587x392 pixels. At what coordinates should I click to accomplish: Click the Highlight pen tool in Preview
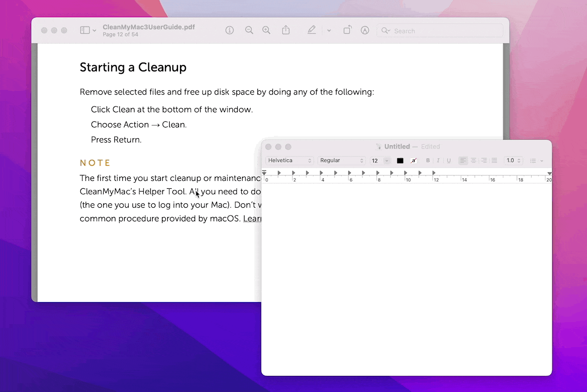tap(312, 30)
